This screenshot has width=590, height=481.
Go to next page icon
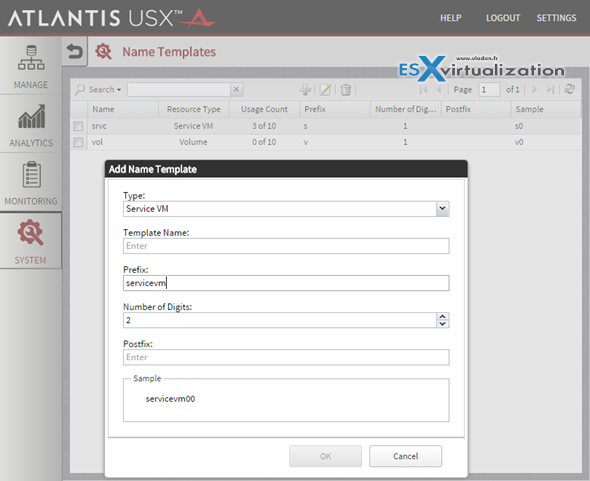pos(534,90)
